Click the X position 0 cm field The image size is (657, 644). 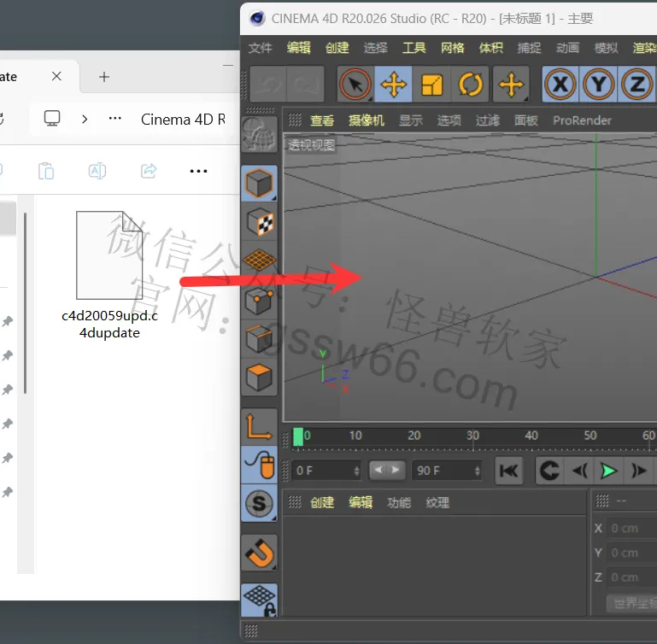click(633, 529)
